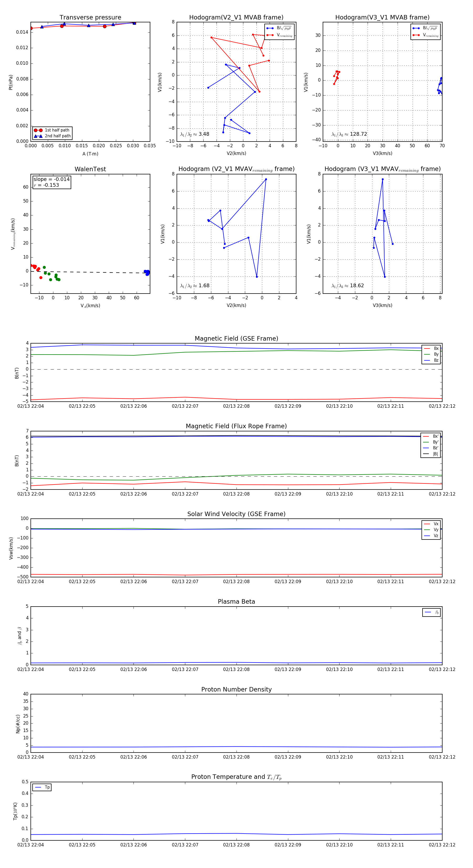Click the βp legend in the Plasma Beta panel
Image resolution: width=473 pixels, height=868 pixels.
(x=431, y=612)
